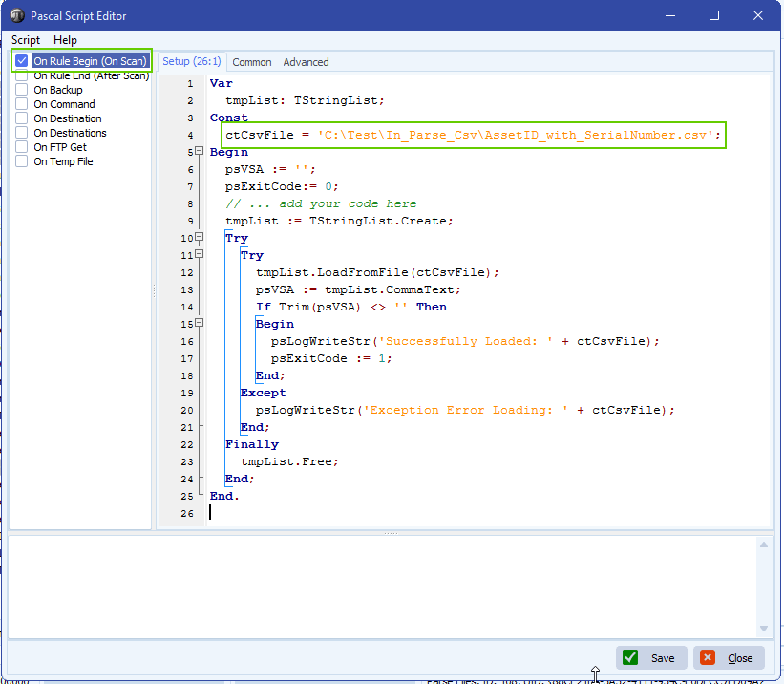Switch to the Common tab
Screen dimensions: 784x684
click(251, 61)
